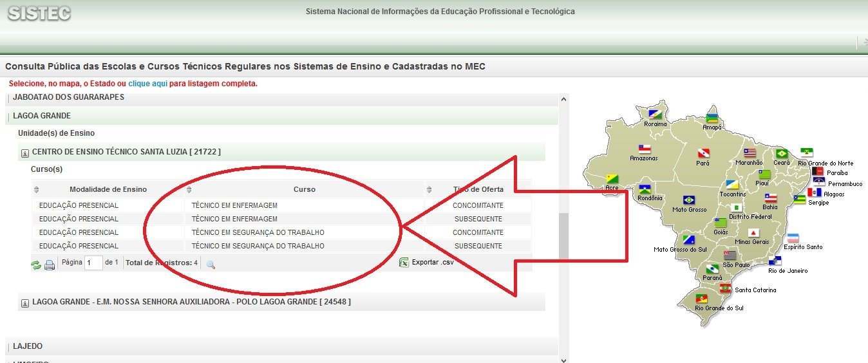Click the Exportar .csv text link

[x=433, y=263]
